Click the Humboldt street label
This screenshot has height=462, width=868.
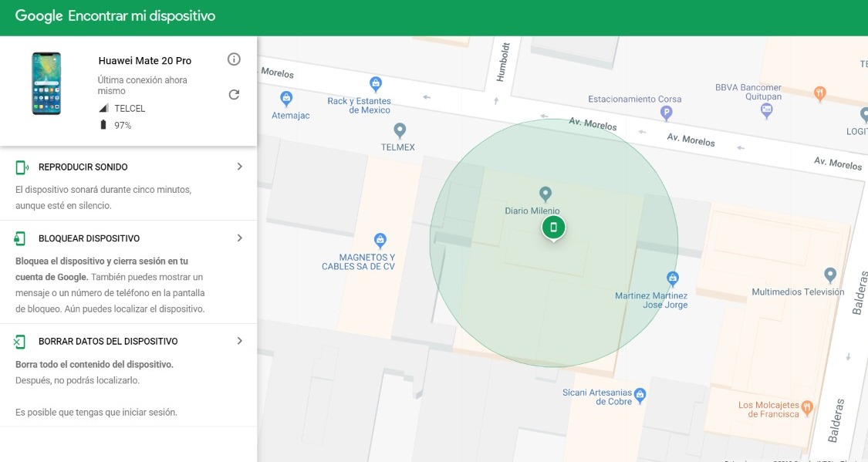tap(502, 62)
